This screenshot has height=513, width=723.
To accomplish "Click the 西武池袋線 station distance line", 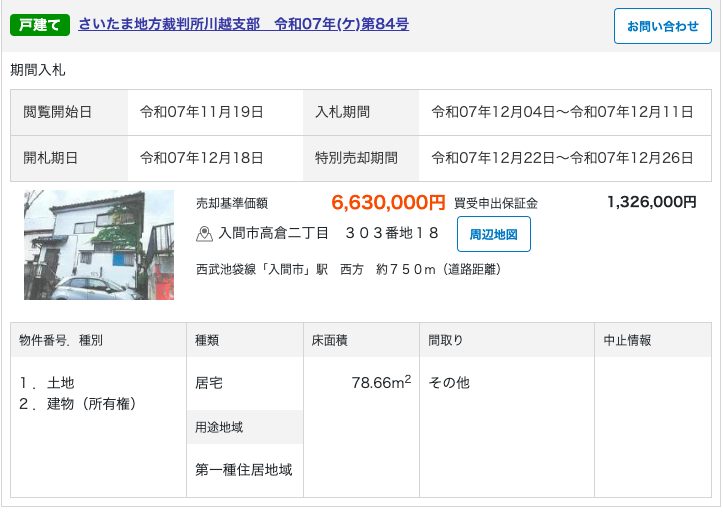I will point(348,269).
